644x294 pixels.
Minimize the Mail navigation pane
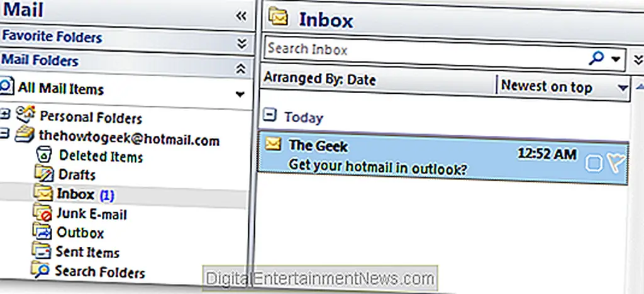(x=240, y=16)
